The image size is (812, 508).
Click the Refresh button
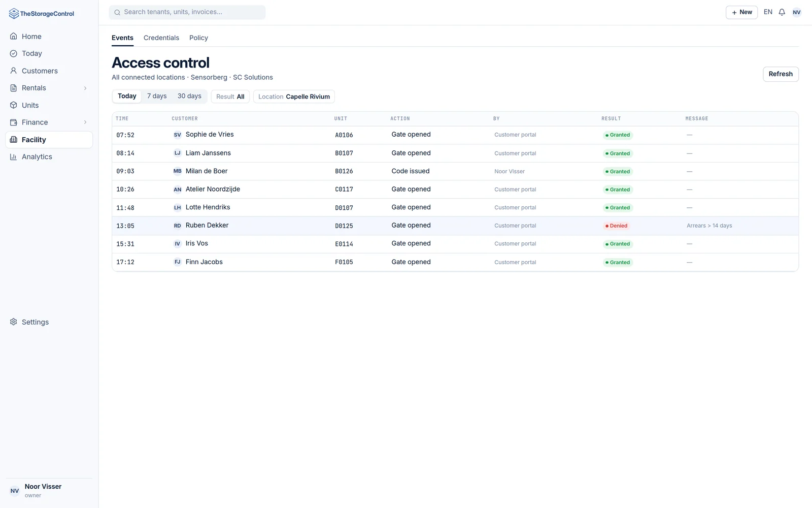point(781,74)
